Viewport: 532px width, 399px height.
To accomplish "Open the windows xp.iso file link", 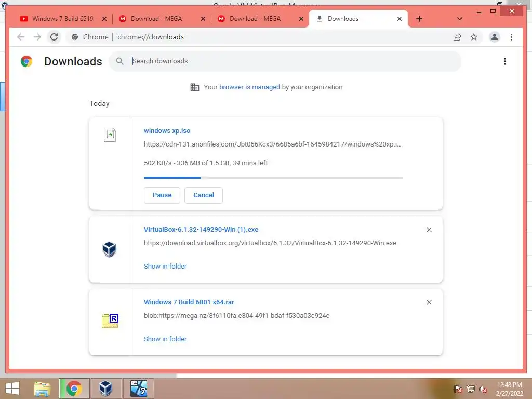I will pyautogui.click(x=167, y=130).
